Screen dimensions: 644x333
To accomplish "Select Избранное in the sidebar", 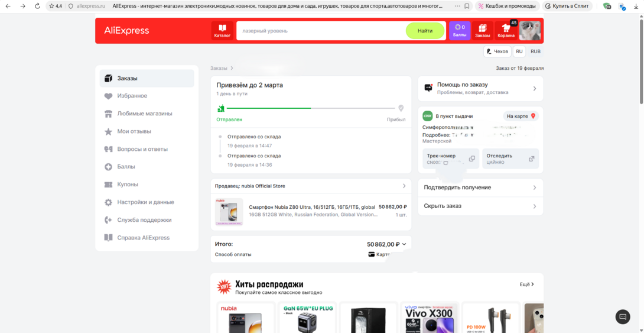I will [132, 96].
